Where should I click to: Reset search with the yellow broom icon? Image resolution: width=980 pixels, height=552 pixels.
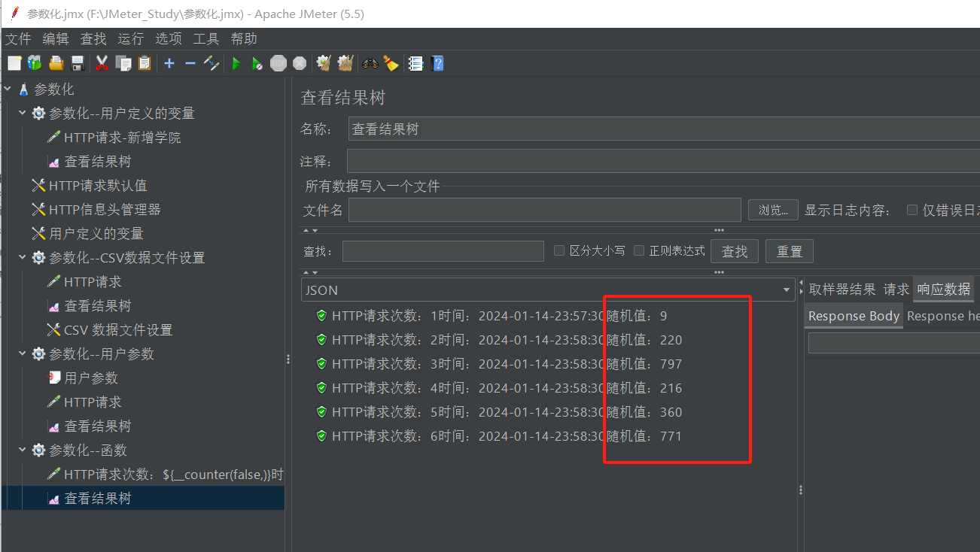tap(391, 64)
